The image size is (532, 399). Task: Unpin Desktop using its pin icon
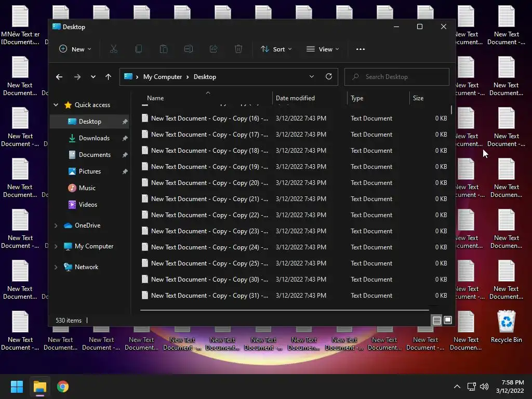click(125, 122)
